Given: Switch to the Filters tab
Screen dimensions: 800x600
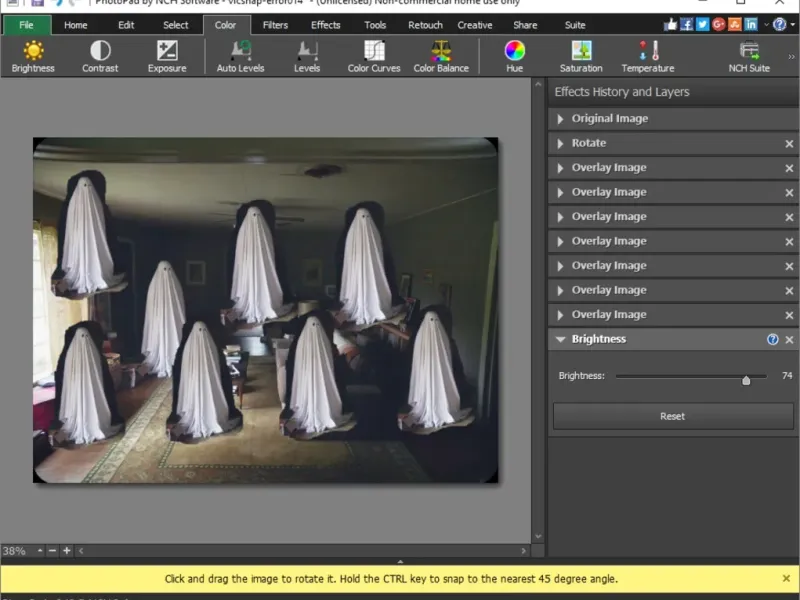Looking at the screenshot, I should click(x=275, y=25).
